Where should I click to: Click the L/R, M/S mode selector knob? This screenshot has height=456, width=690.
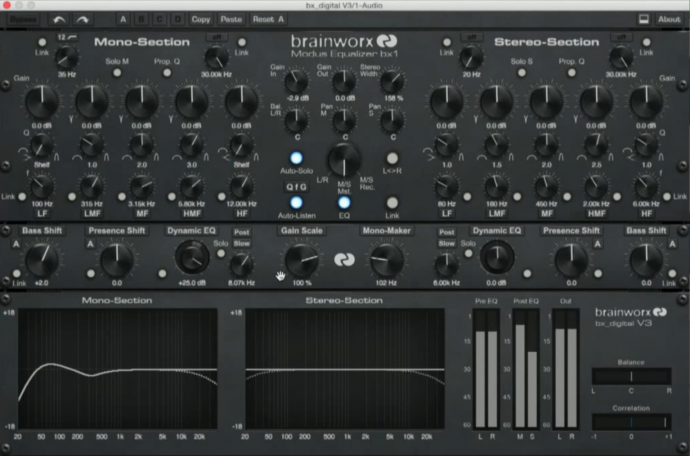click(x=344, y=160)
